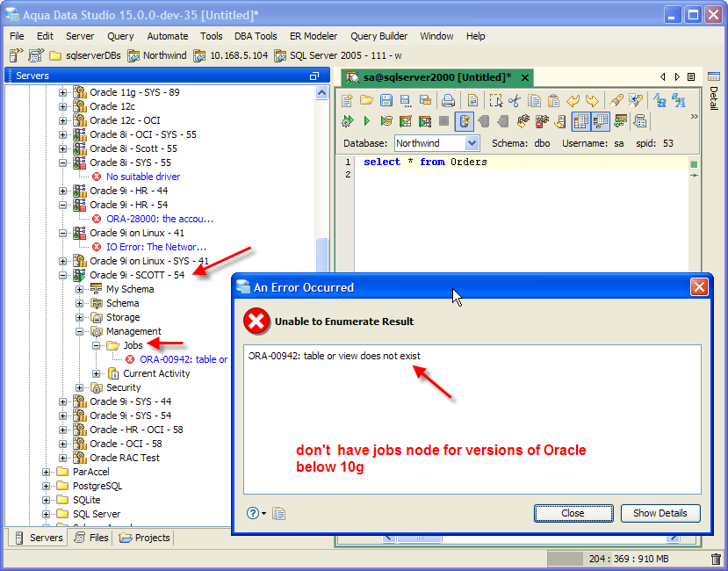
Task: Switch to the Files tab
Action: point(91,538)
